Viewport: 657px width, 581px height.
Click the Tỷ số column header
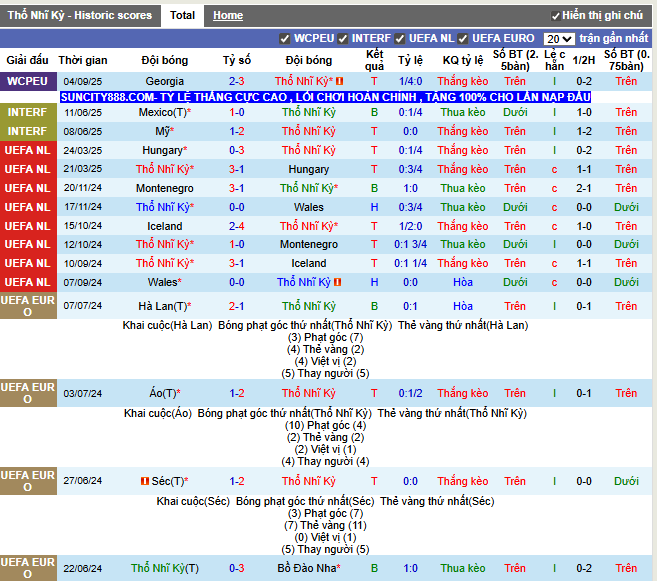237,60
